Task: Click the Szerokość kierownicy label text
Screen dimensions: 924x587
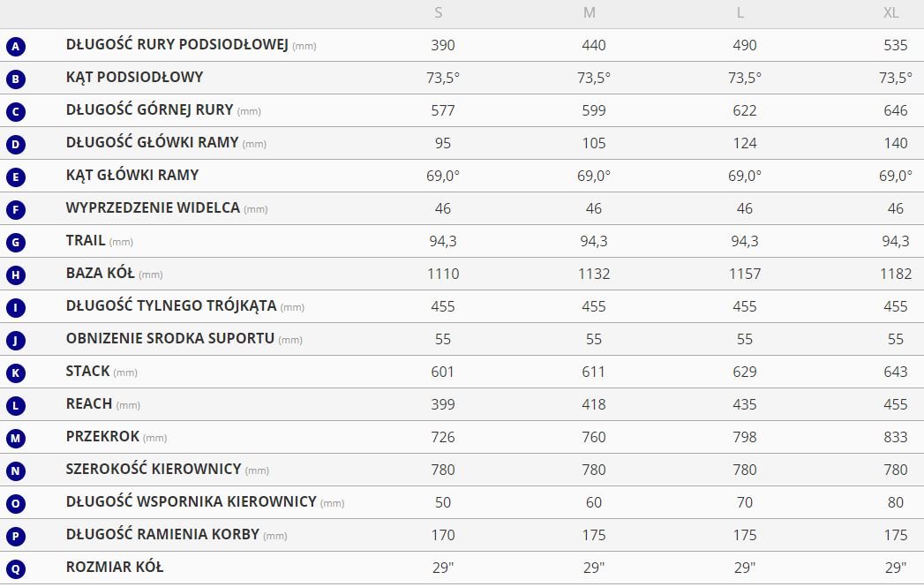Action: (x=154, y=469)
